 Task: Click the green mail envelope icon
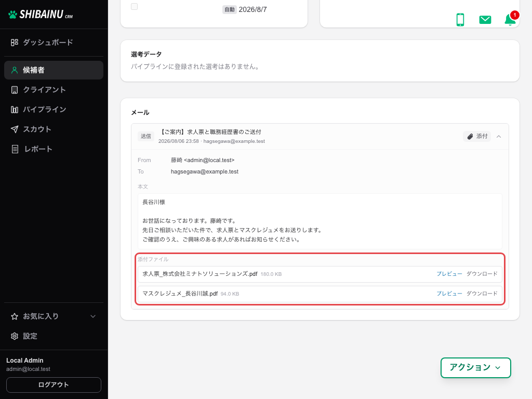485,20
